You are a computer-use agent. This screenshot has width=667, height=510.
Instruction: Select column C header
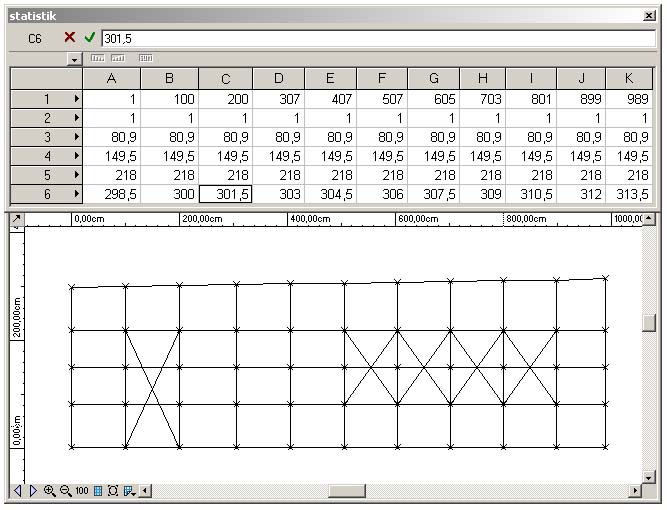point(225,78)
